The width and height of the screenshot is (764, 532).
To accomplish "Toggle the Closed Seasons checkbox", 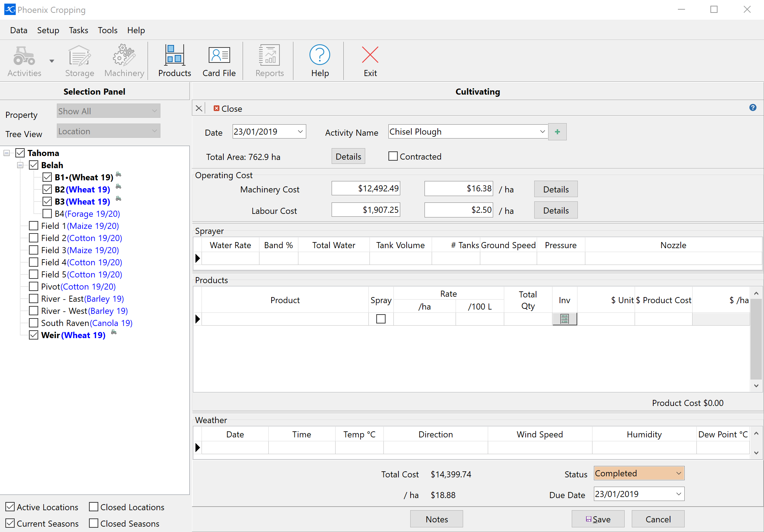I will [x=94, y=523].
